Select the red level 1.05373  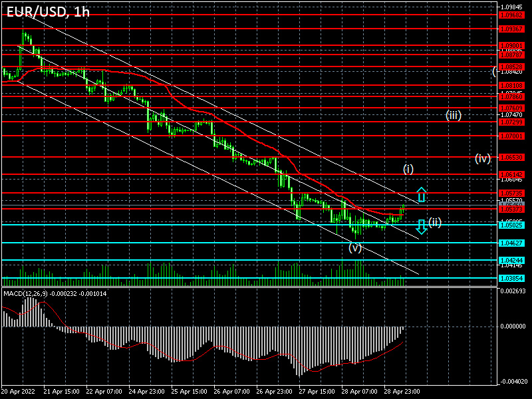coord(199,208)
